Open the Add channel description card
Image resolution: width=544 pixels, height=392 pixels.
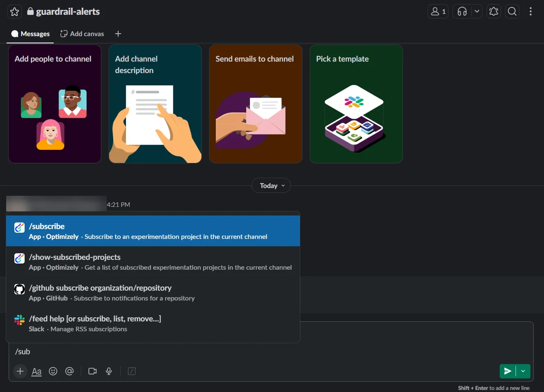155,104
